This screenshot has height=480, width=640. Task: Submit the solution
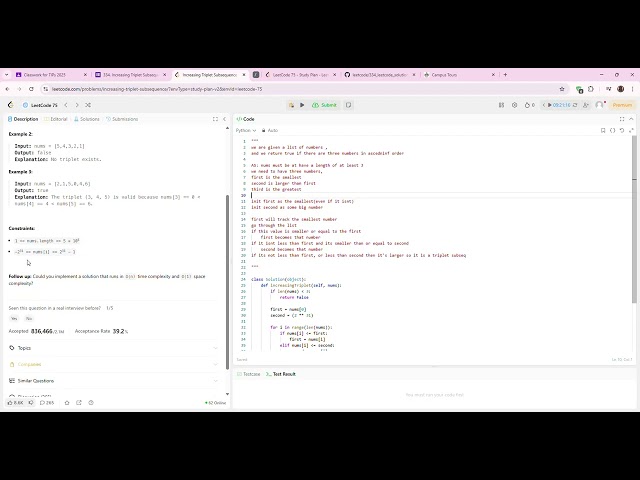coord(324,105)
